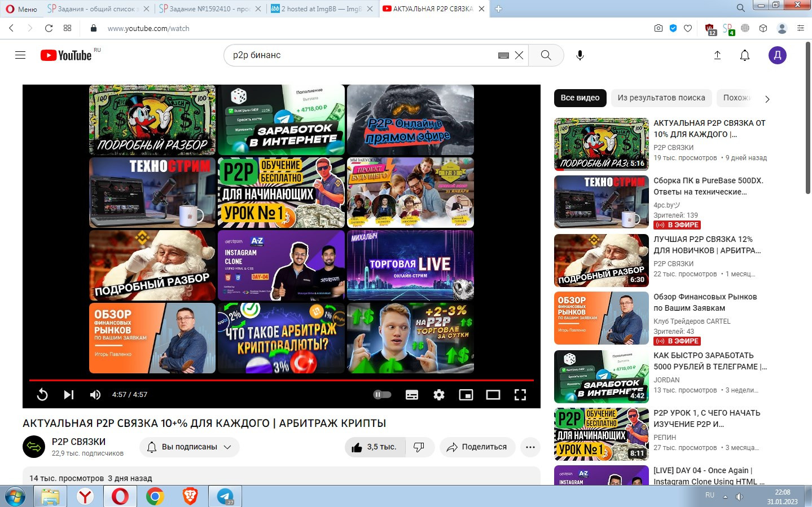Show hidden tray icons arrow
The width and height of the screenshot is (812, 507).
point(725,497)
